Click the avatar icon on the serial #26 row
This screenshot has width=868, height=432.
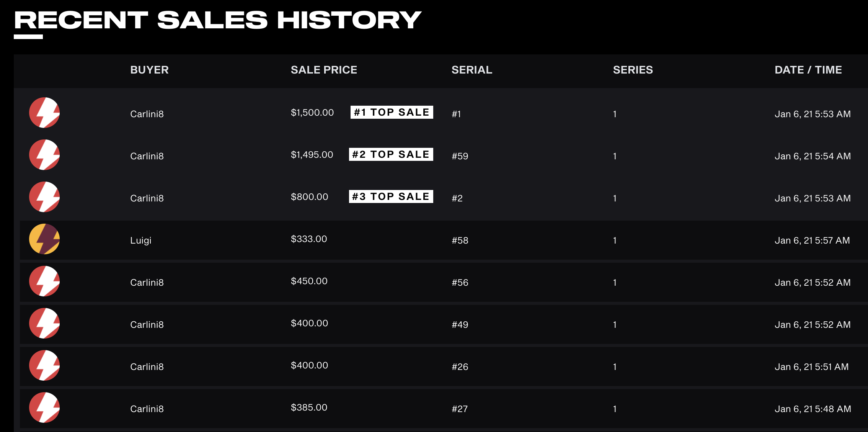click(44, 365)
